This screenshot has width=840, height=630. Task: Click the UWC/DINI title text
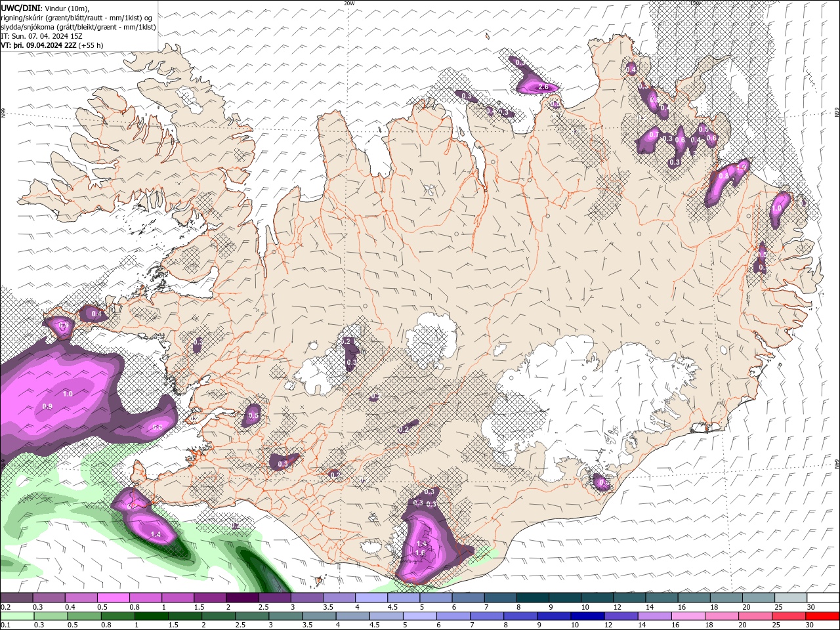(20, 8)
